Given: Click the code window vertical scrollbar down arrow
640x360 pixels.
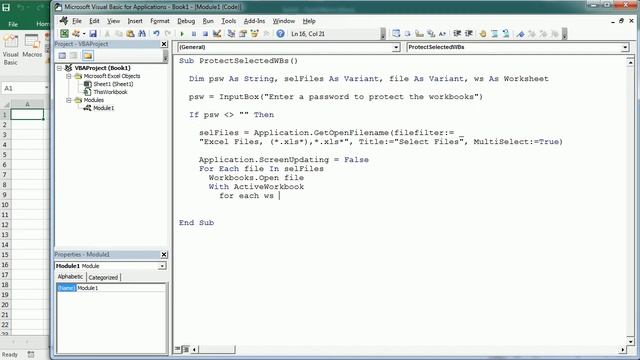Looking at the screenshot, I should click(x=631, y=341).
